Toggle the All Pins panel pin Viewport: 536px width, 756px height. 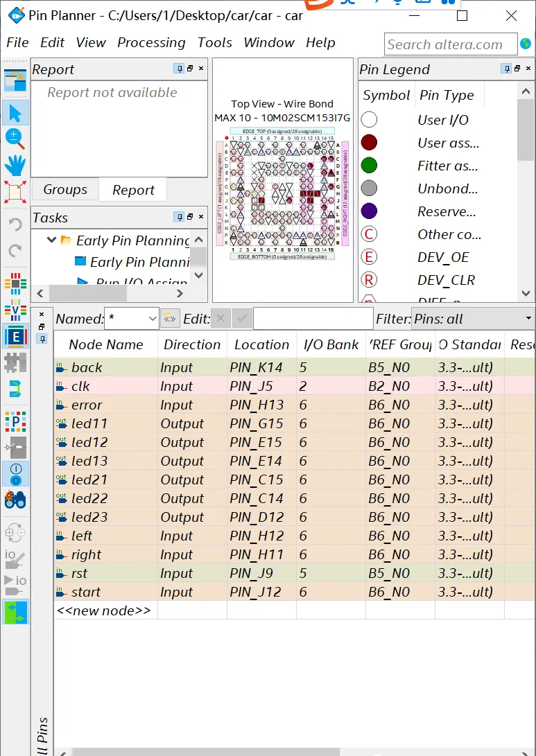click(x=42, y=340)
